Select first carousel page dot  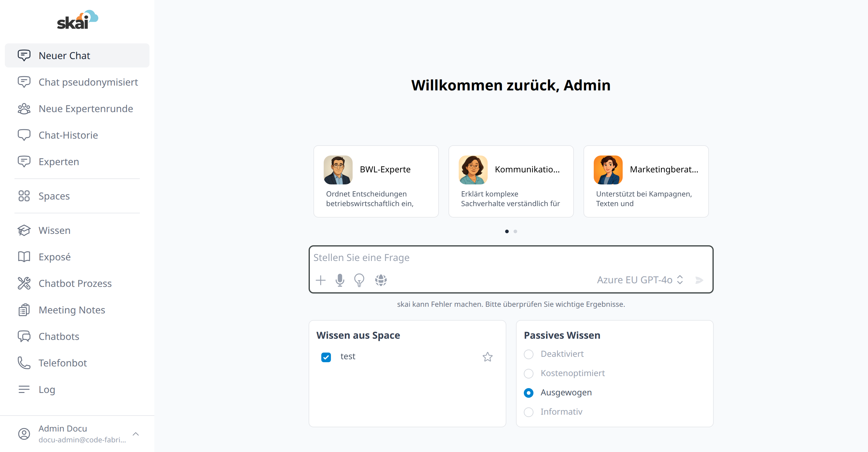pos(507,231)
